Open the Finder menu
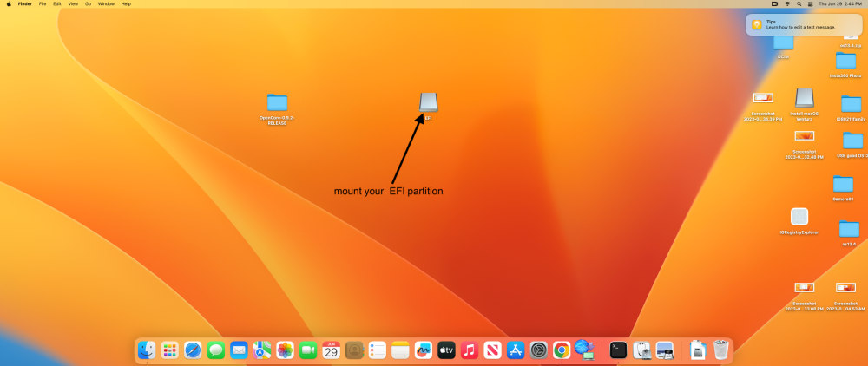 pos(25,3)
